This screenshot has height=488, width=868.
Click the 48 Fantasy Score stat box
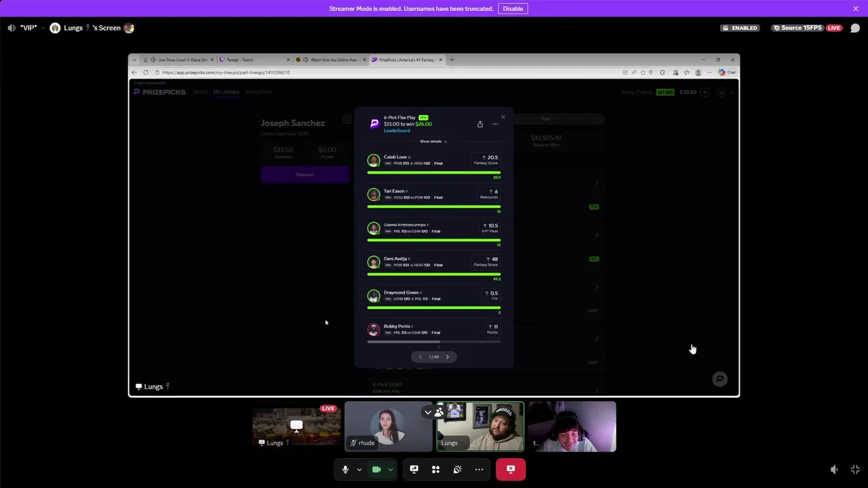point(486,262)
